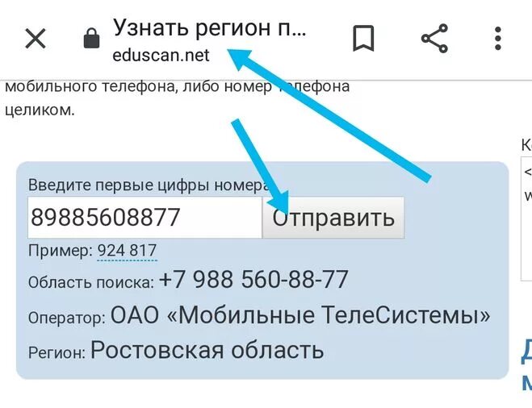Close the browser custom tab
The height and width of the screenshot is (408, 532).
(x=36, y=39)
